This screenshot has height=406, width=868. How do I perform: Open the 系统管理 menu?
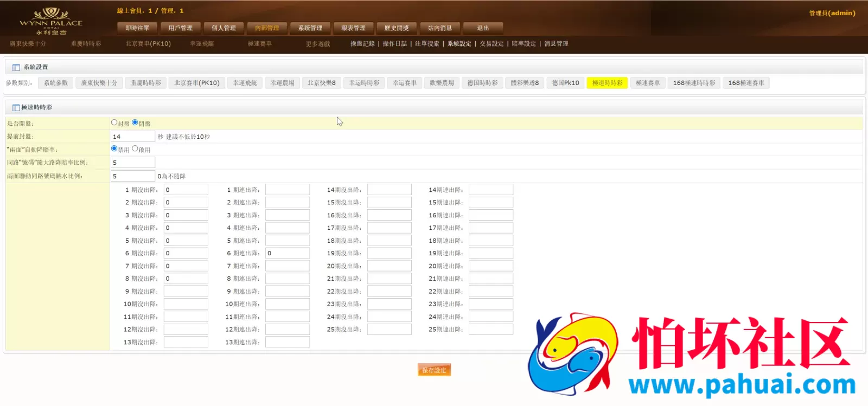(310, 28)
